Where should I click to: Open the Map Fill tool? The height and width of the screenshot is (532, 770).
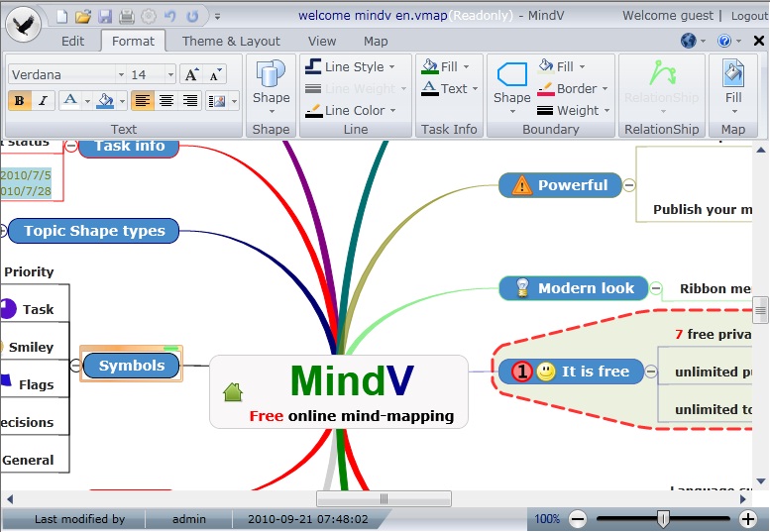(x=733, y=87)
